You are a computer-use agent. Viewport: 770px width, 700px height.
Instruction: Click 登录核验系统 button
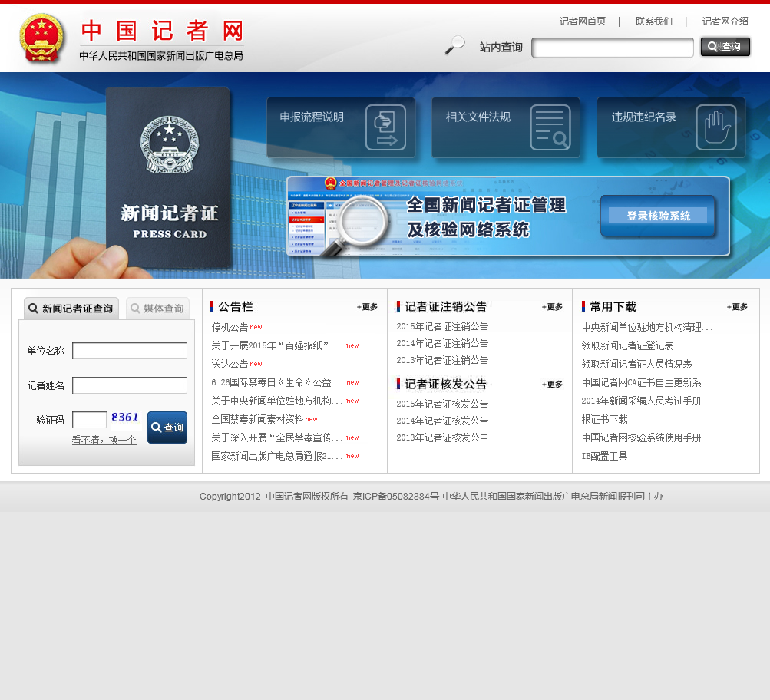[x=658, y=216]
